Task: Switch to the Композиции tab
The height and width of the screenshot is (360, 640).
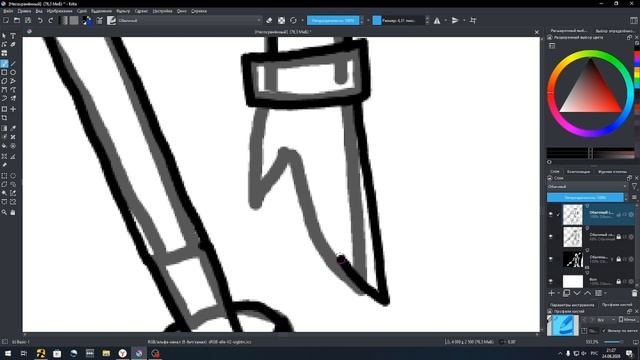Action: (578, 172)
